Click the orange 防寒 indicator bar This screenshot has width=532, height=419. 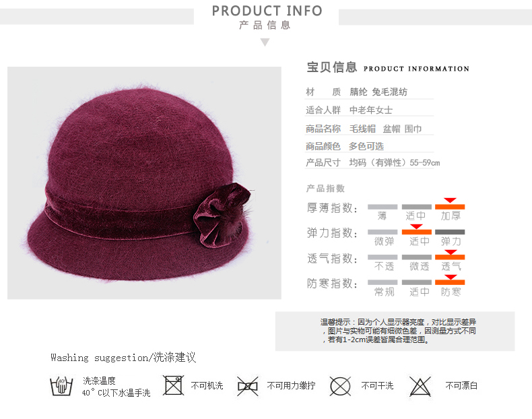tap(450, 282)
